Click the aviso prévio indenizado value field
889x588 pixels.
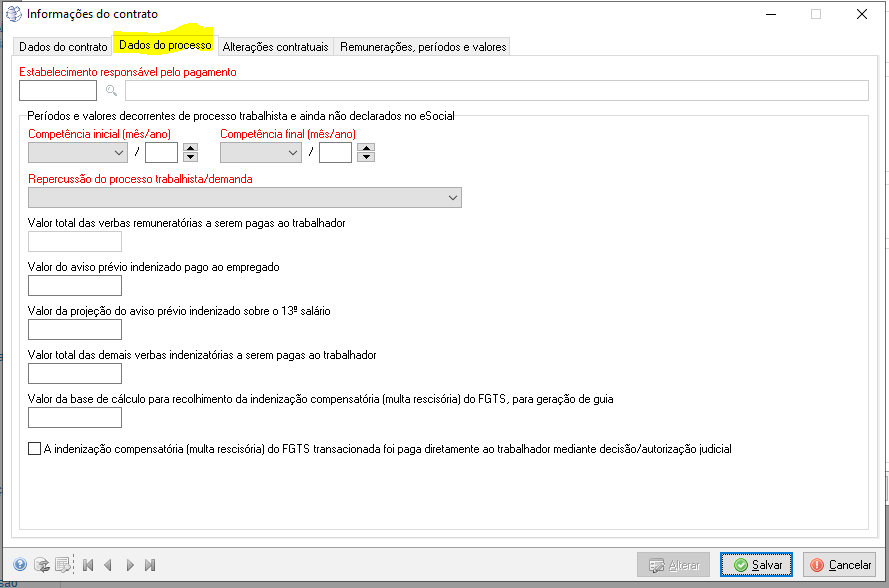tap(75, 286)
